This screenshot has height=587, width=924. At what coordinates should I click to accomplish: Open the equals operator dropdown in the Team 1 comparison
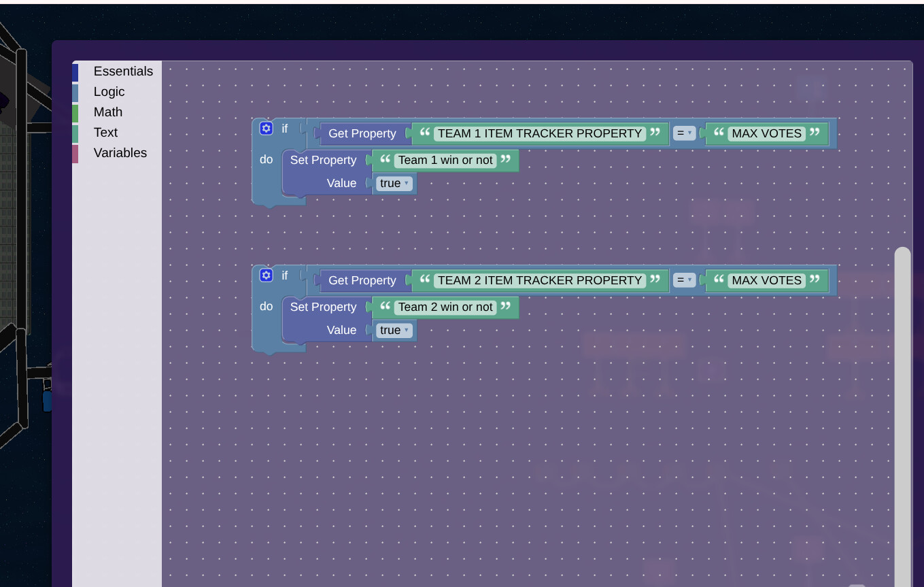click(x=684, y=133)
